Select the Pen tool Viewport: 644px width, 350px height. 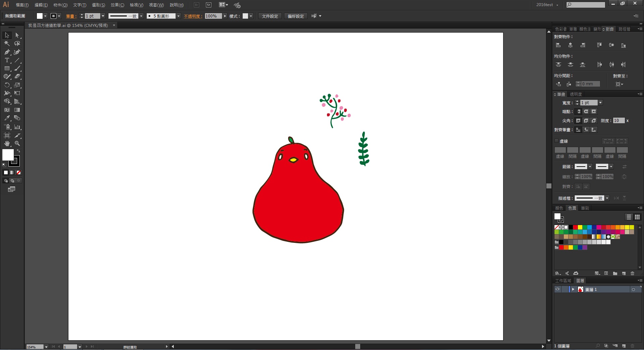click(7, 52)
